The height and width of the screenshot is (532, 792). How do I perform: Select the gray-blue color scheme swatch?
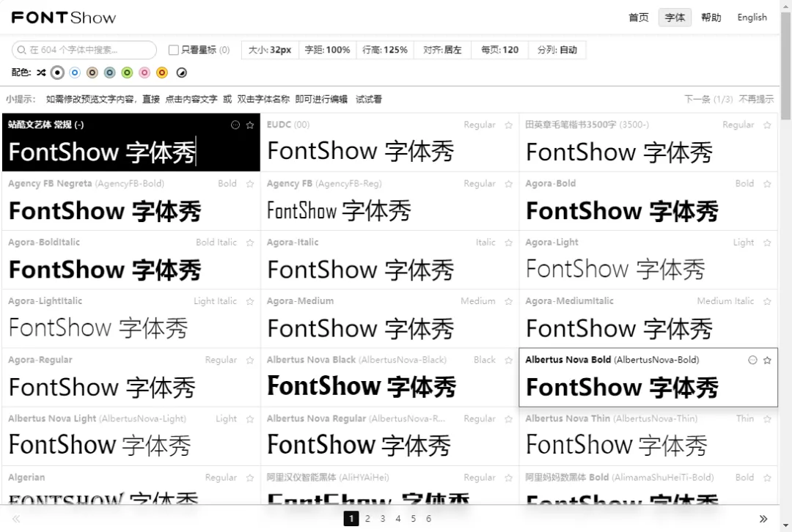coord(109,73)
